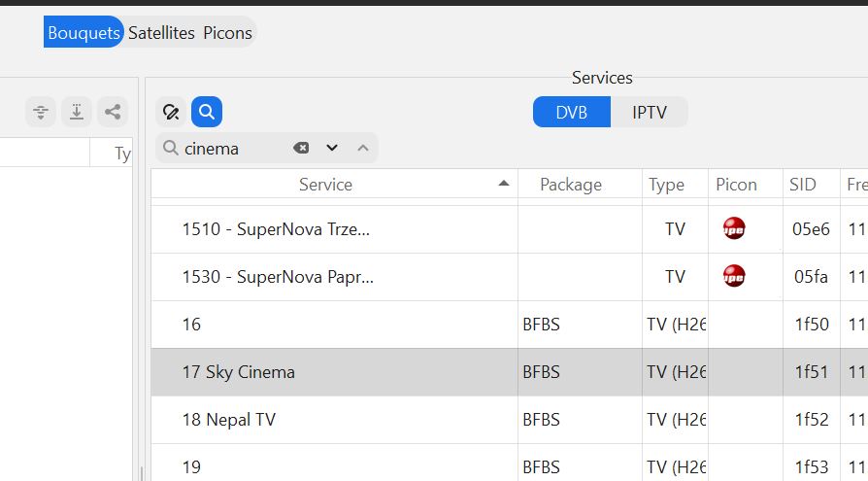This screenshot has height=481, width=868.
Task: Open the filter options icon in bouquets panel
Action: (41, 112)
